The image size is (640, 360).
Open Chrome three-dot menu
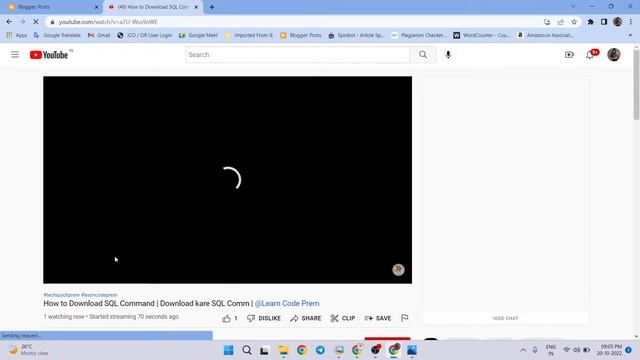pos(631,22)
